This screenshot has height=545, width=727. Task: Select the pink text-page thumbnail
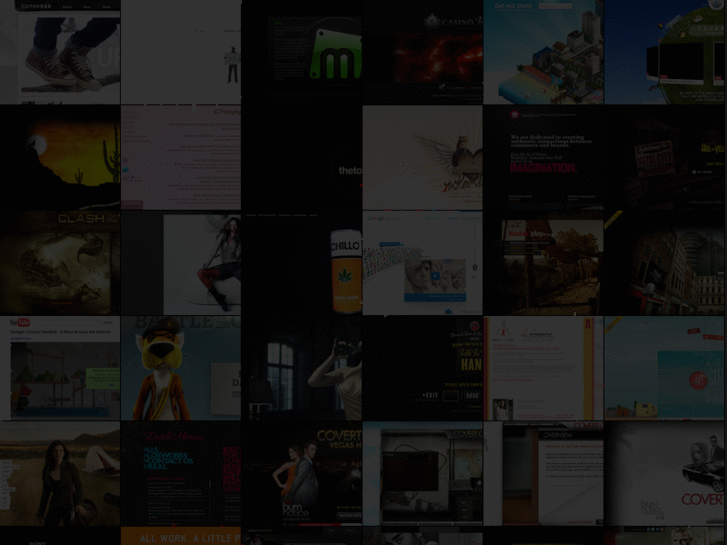coord(181,158)
